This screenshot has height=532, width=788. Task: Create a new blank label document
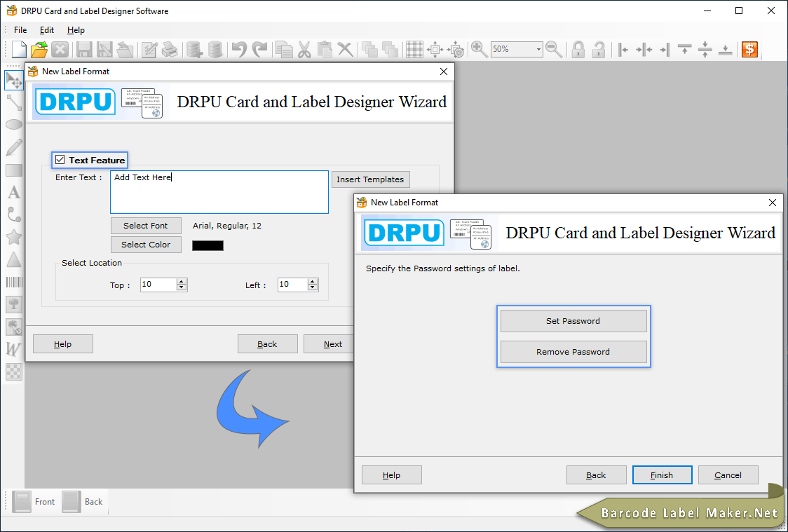[x=19, y=49]
